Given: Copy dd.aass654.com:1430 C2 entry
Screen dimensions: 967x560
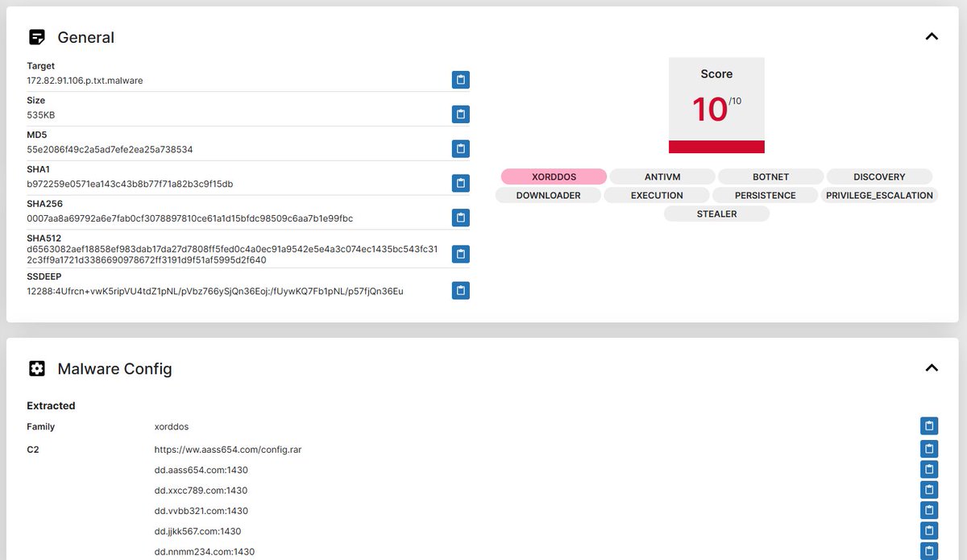Looking at the screenshot, I should (x=929, y=470).
